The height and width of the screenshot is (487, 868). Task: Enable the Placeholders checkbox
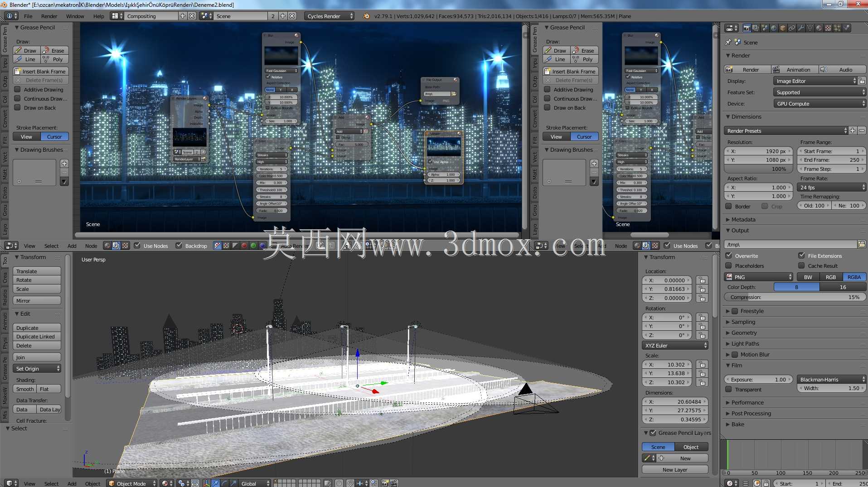pyautogui.click(x=729, y=265)
